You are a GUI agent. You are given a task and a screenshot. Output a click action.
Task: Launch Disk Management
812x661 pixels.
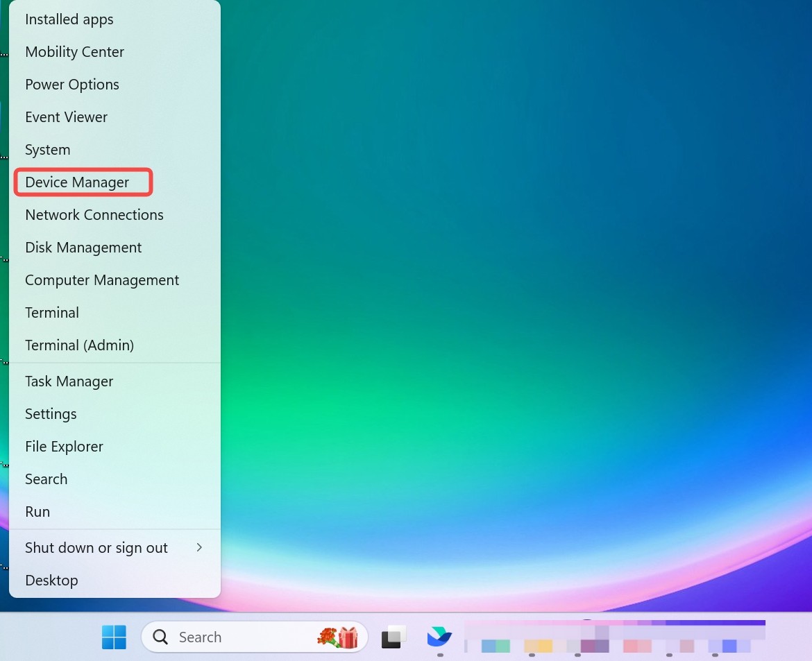click(83, 248)
